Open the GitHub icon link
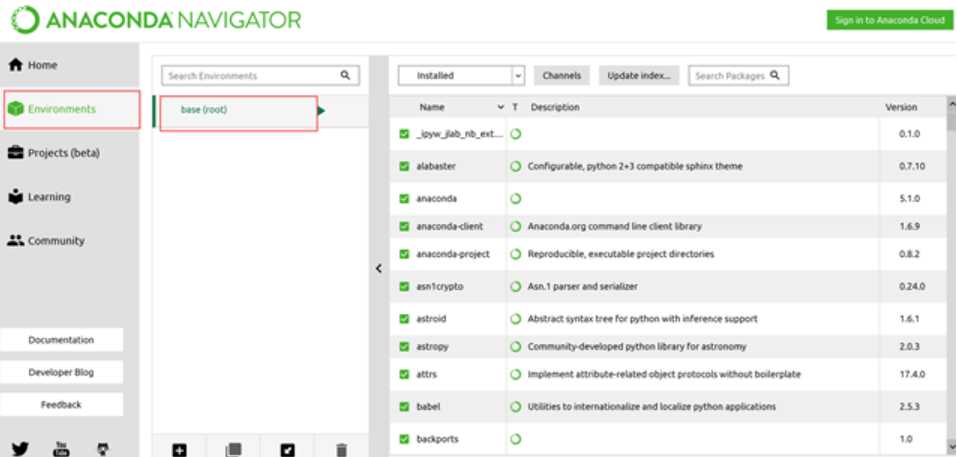Image resolution: width=957 pixels, height=457 pixels. tap(104, 449)
